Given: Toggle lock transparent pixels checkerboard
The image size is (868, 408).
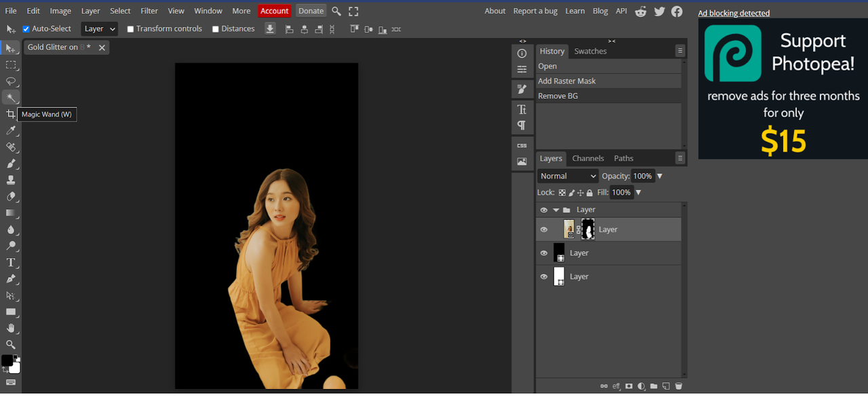Looking at the screenshot, I should pos(562,193).
